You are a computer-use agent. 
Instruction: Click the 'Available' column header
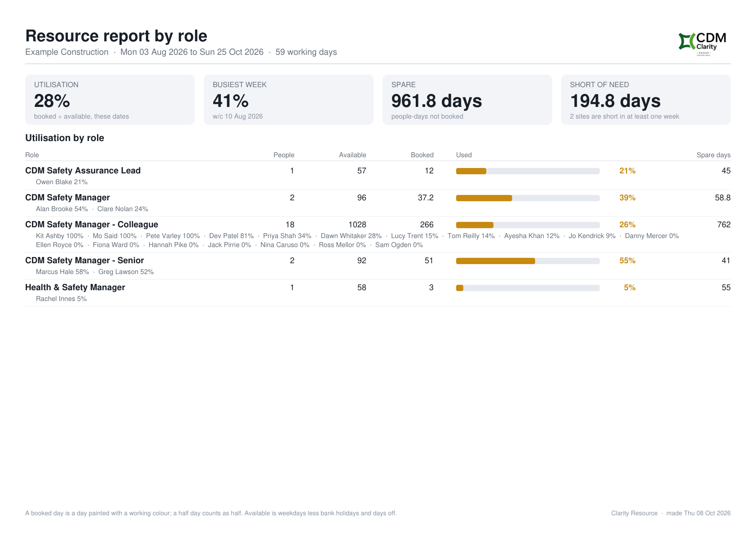pos(352,155)
